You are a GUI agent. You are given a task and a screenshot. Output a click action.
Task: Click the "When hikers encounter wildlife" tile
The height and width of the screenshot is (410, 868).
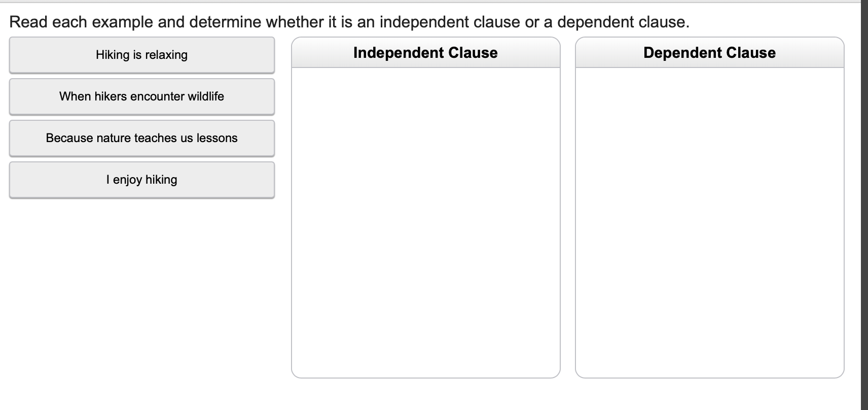[x=141, y=96]
